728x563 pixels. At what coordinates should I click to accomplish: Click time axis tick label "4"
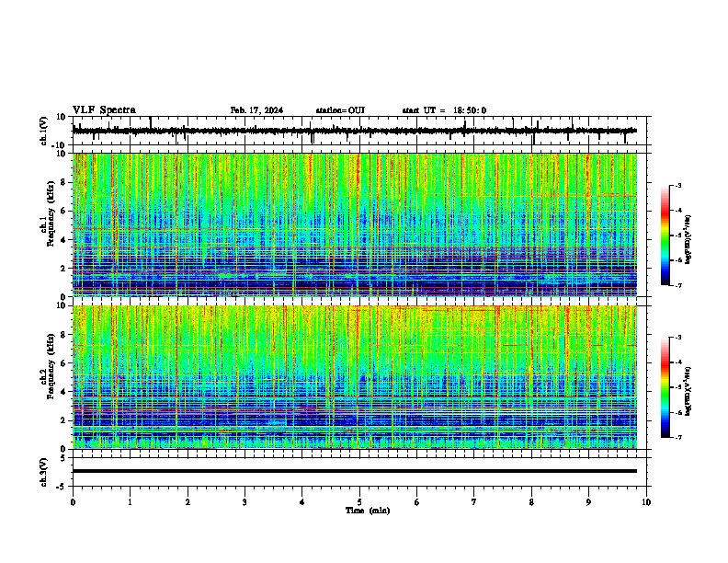pos(302,502)
